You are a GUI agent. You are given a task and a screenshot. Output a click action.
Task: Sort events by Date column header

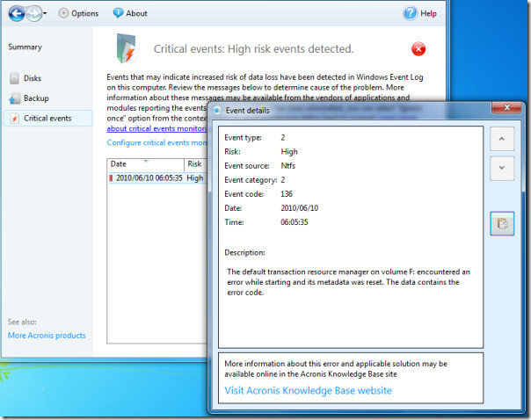[x=146, y=164]
